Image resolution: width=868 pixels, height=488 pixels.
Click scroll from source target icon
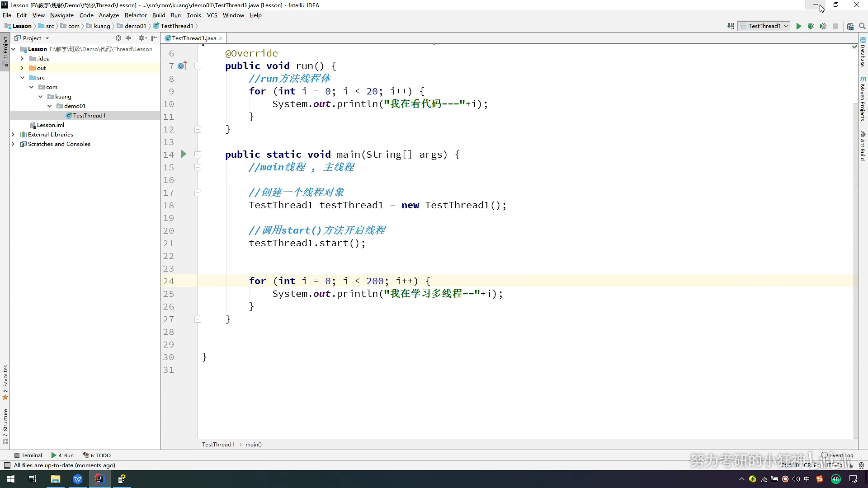pyautogui.click(x=118, y=38)
